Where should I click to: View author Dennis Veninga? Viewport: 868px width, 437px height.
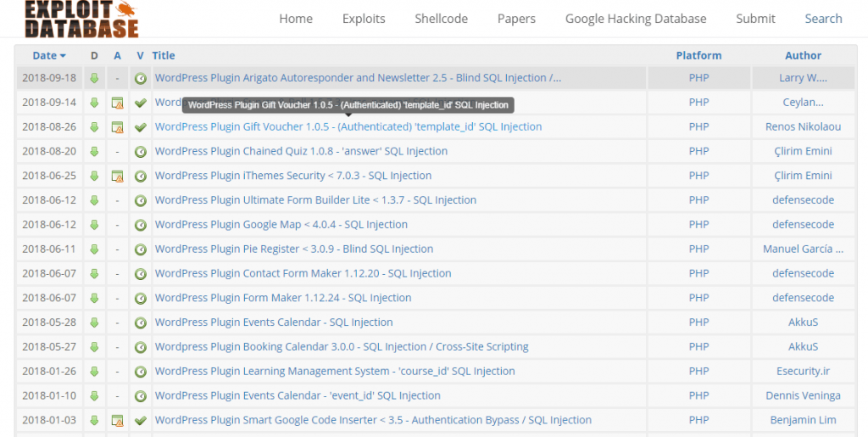[x=804, y=395]
